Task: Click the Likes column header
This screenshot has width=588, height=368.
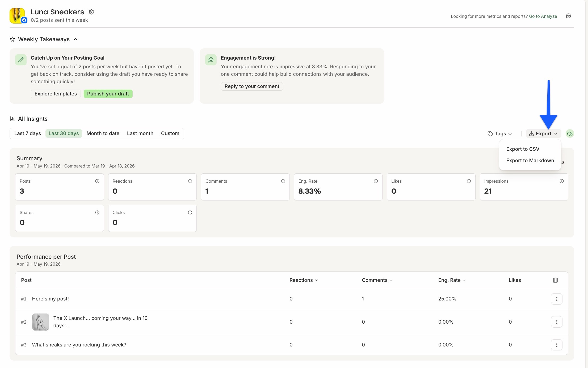Action: pyautogui.click(x=515, y=280)
